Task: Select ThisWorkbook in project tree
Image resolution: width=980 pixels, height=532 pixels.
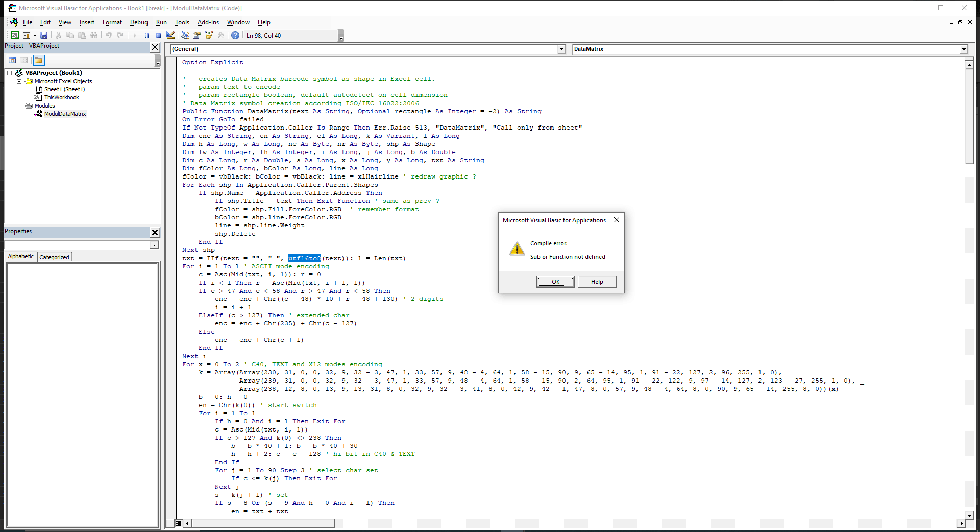Action: 61,97
